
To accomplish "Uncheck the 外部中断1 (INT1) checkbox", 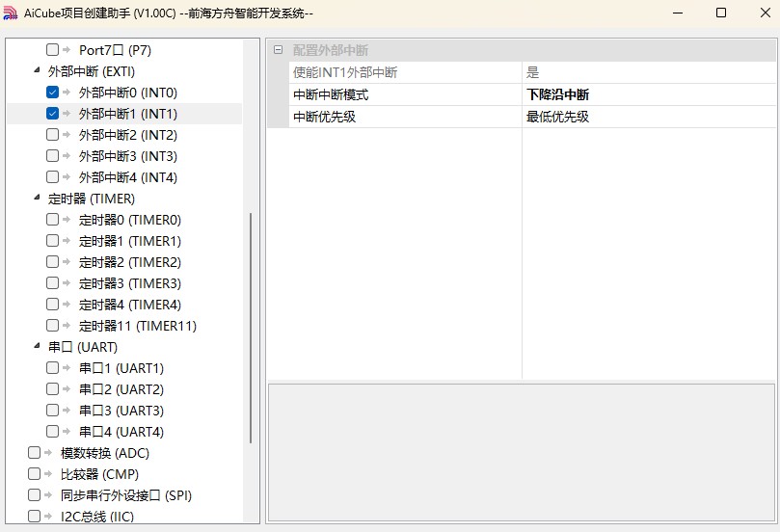I will tap(52, 114).
